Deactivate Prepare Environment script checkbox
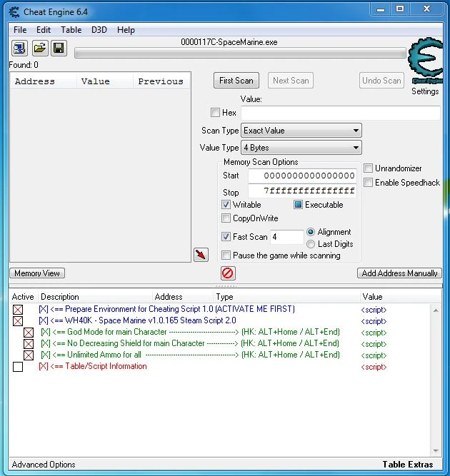The width and height of the screenshot is (450, 476). pyautogui.click(x=18, y=310)
